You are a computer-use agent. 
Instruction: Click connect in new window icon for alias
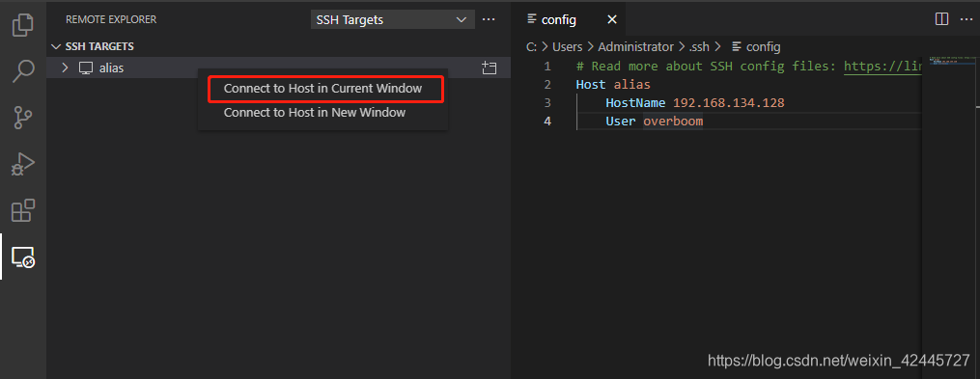pyautogui.click(x=490, y=68)
